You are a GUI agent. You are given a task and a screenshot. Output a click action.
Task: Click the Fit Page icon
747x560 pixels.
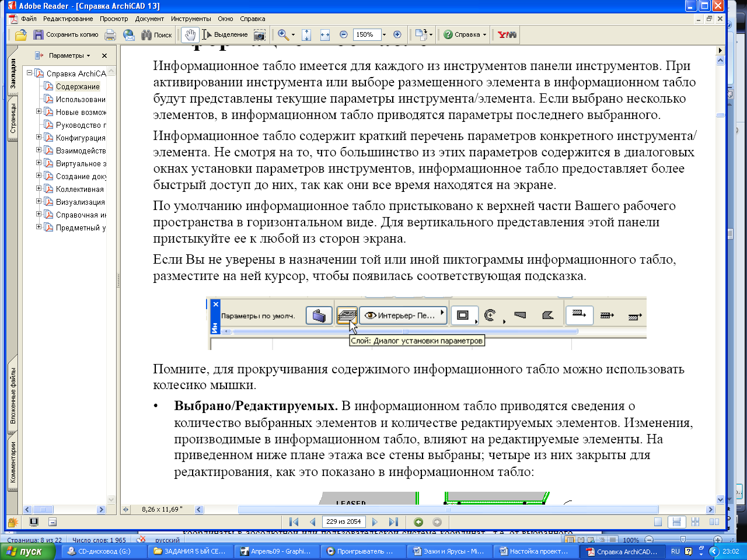click(x=307, y=35)
